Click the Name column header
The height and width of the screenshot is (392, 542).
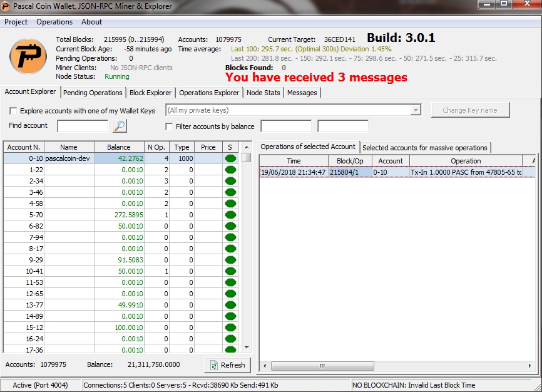point(69,147)
